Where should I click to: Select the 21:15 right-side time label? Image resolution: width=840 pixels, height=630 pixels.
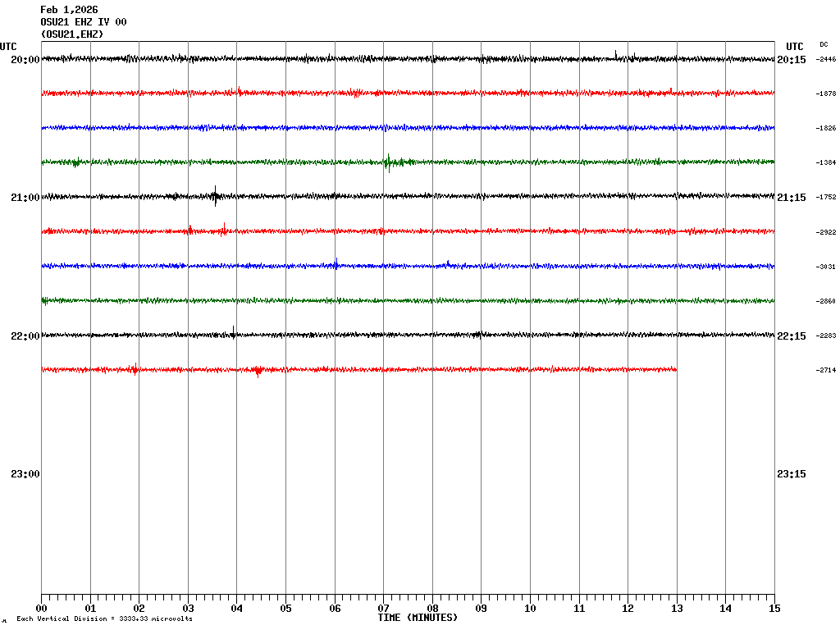791,198
